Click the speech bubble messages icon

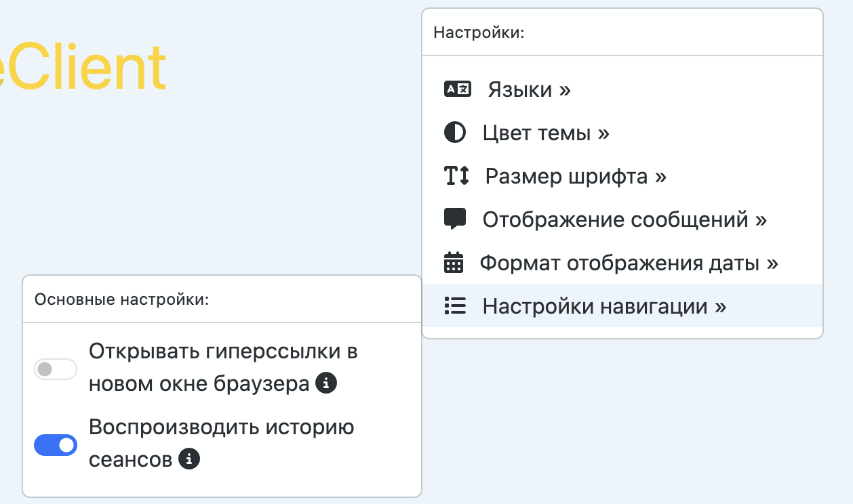pos(454,219)
